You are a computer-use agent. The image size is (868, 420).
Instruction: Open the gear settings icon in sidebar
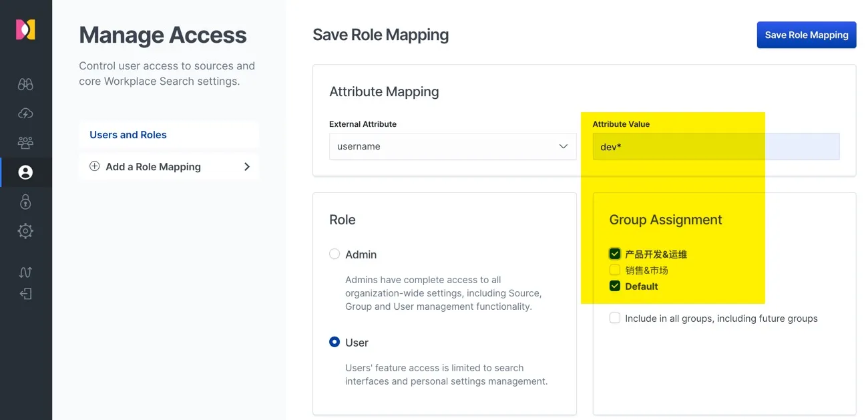pos(25,231)
